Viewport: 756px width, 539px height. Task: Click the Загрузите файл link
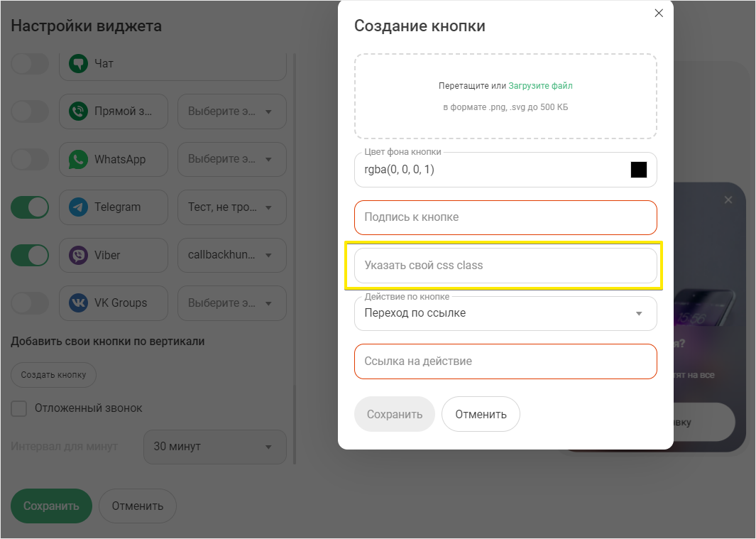(540, 86)
